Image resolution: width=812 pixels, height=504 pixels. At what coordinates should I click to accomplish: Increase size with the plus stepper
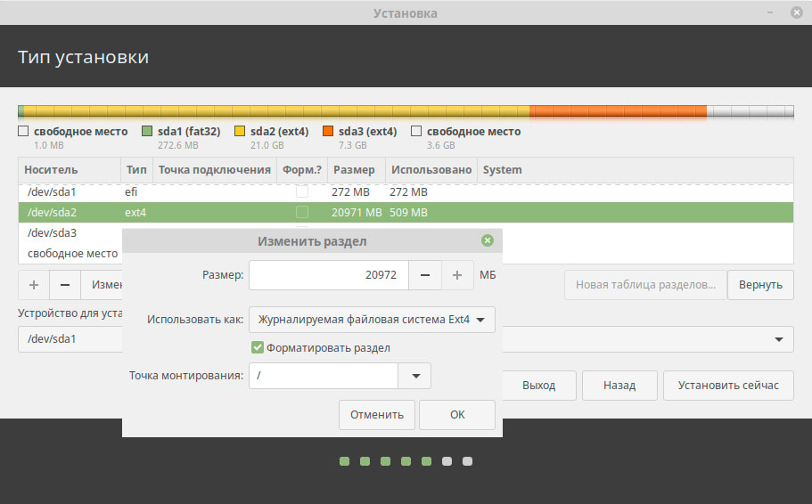pos(456,275)
